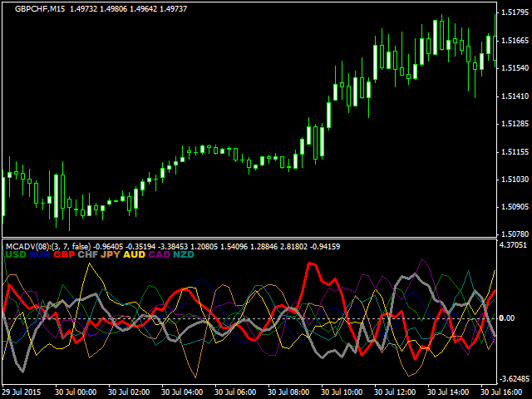Click indicator scale minimum value -3.62485
This screenshot has width=532, height=399.
(x=513, y=379)
